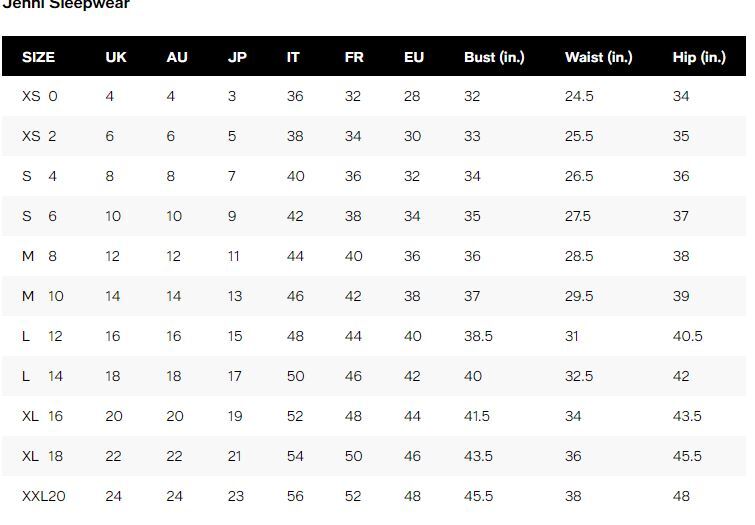Viewport: 755px width, 525px height.
Task: Select the EU column header
Action: (414, 57)
